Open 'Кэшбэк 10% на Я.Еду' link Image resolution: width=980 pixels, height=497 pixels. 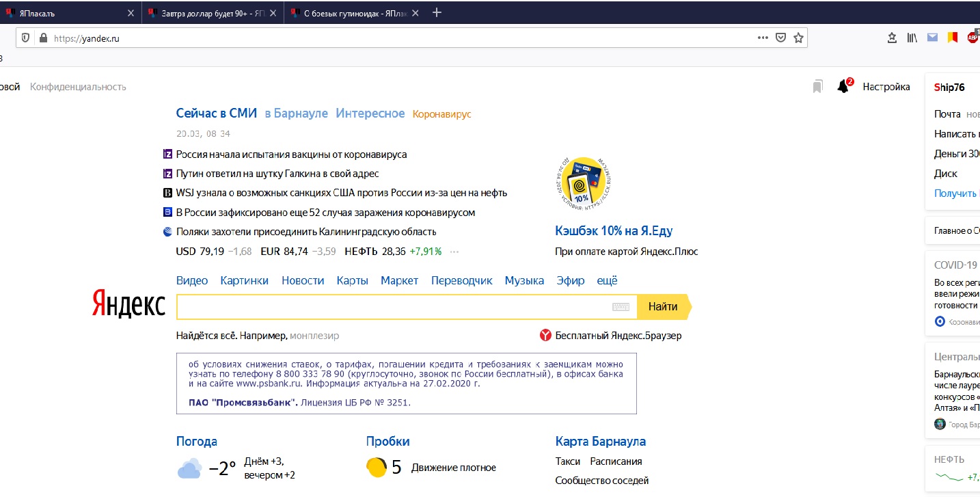614,231
